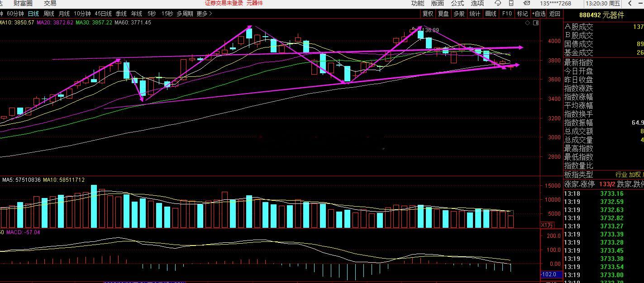644x283 pixels.
Task: Open the 版面 menu
Action: pyautogui.click(x=437, y=3)
